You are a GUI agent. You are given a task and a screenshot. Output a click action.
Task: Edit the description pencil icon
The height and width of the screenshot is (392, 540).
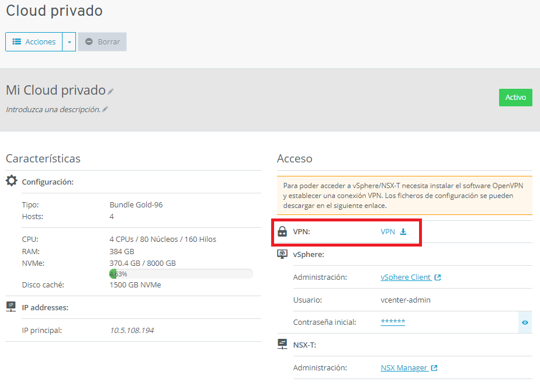click(105, 109)
